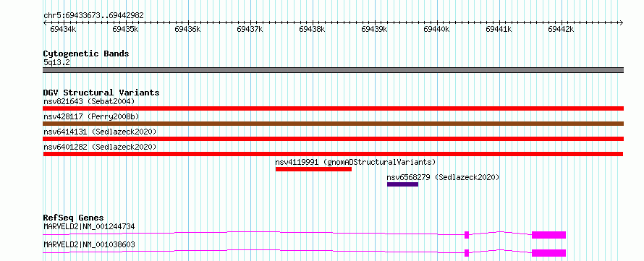Viewport: 644px width, 261px height.
Task: Click the 69434k ruler tick label
Action: coord(63,29)
